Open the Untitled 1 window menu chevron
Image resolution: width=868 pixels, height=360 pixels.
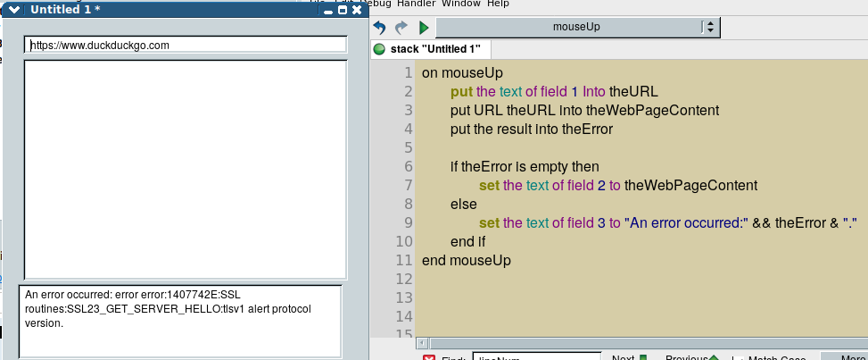14,10
